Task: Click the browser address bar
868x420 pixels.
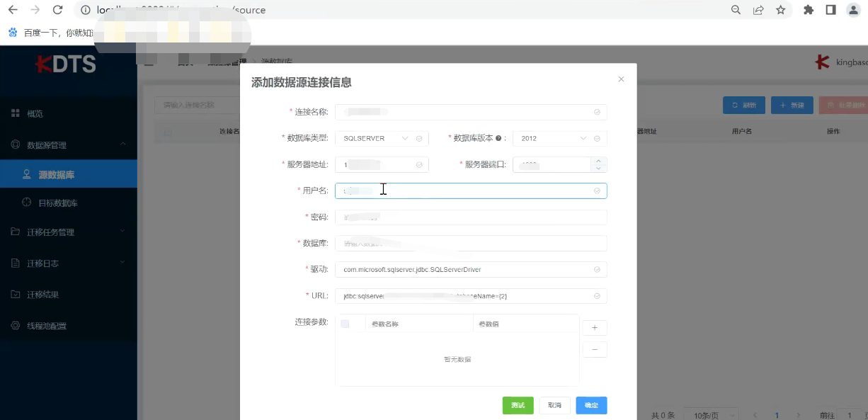Action: pos(400,10)
